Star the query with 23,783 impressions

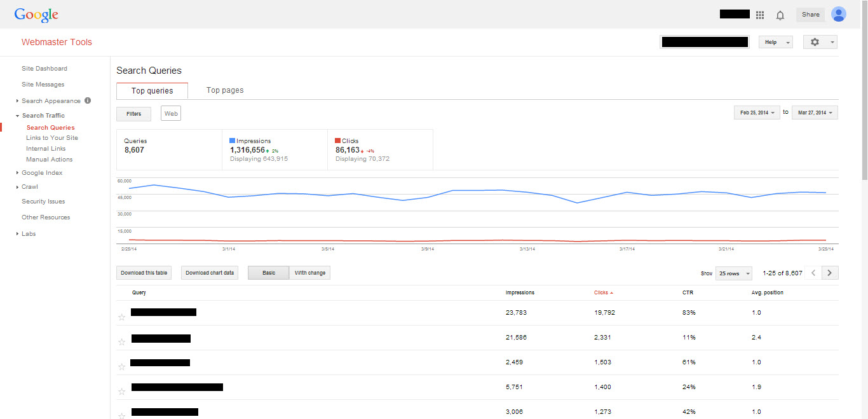tap(122, 317)
